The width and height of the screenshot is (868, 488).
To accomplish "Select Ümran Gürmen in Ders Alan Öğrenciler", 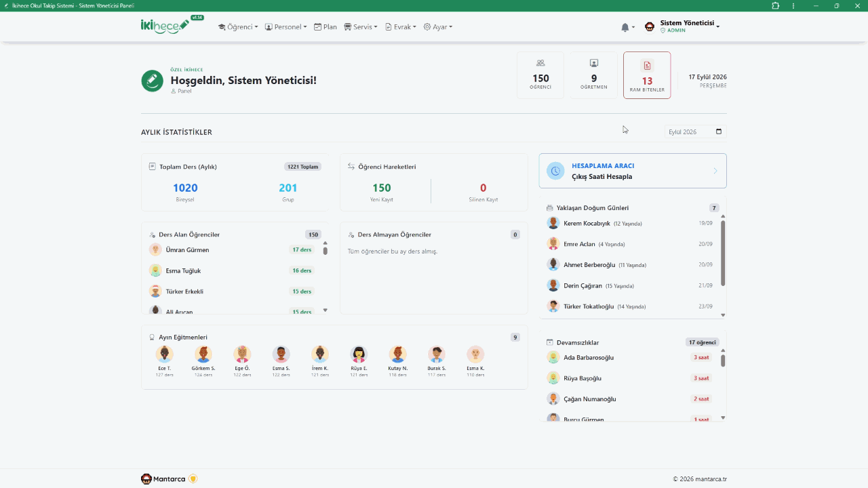I will [x=231, y=249].
